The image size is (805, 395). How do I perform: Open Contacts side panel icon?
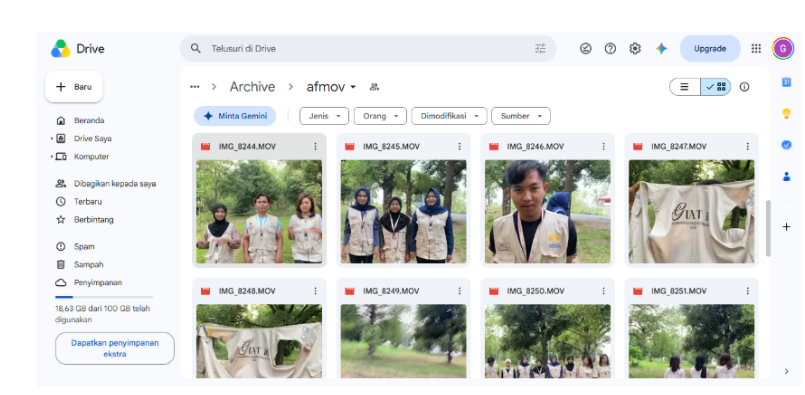786,177
